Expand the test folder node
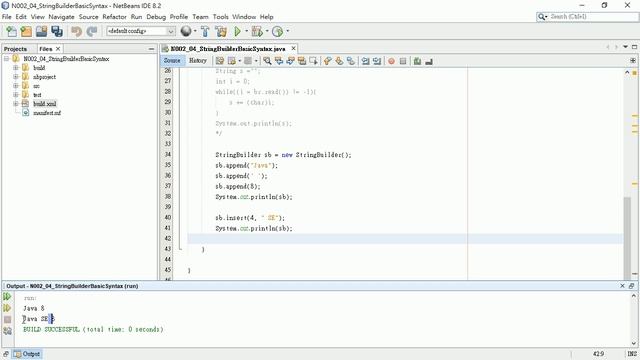640x360 pixels. coord(16,95)
